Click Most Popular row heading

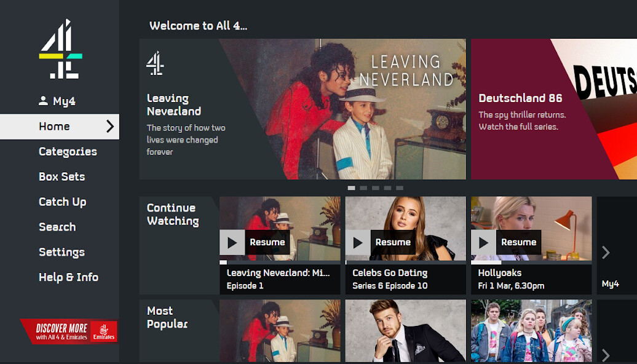click(167, 317)
